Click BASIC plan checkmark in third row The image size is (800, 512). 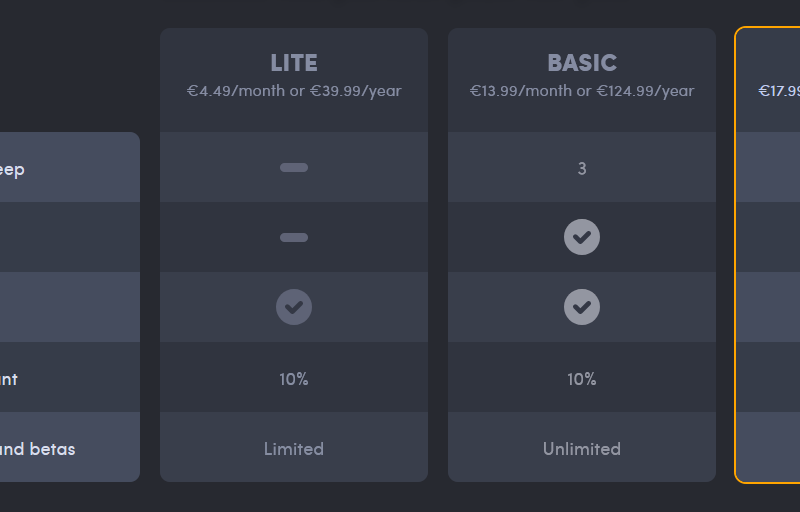(x=582, y=307)
